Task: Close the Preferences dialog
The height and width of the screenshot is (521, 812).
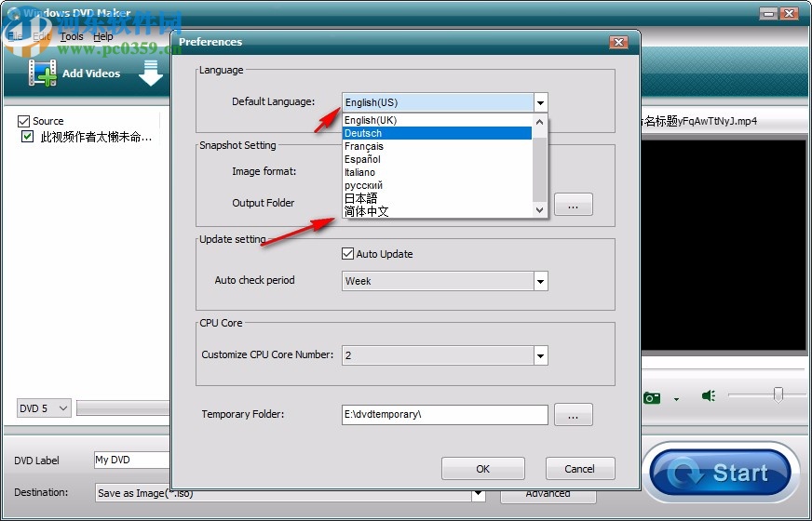Action: (x=618, y=42)
